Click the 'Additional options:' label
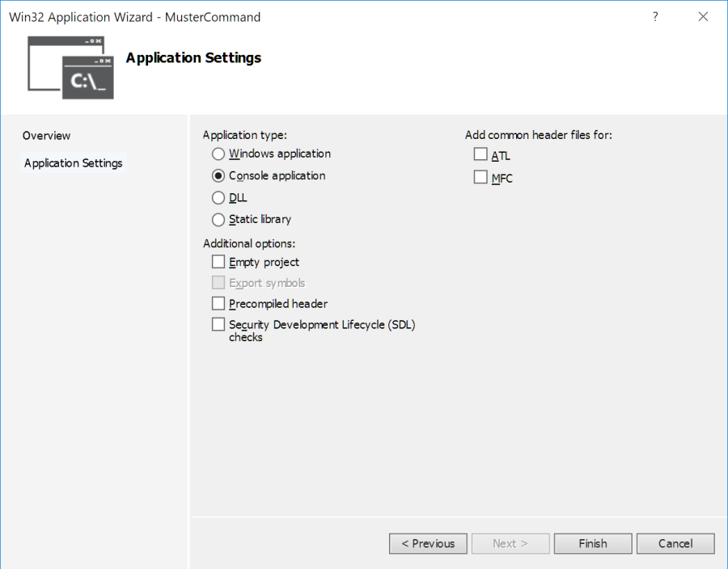Viewport: 728px width, 569px height. [x=249, y=243]
